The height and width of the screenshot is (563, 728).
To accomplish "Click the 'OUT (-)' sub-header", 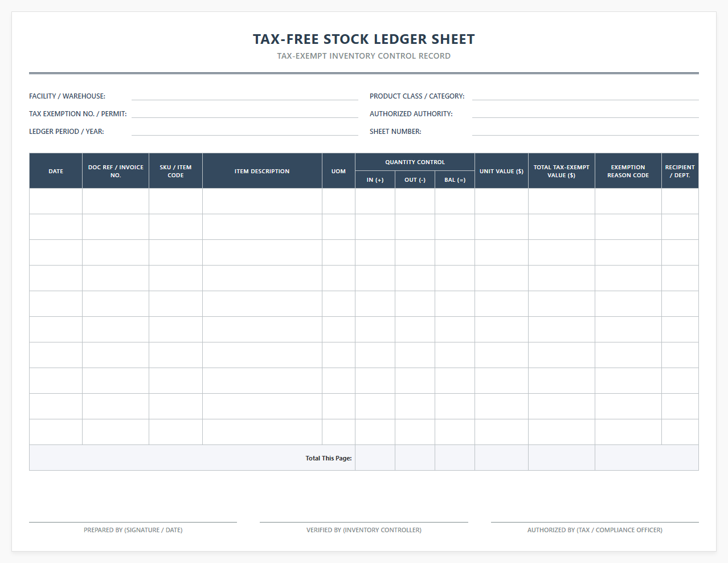I will (x=415, y=179).
